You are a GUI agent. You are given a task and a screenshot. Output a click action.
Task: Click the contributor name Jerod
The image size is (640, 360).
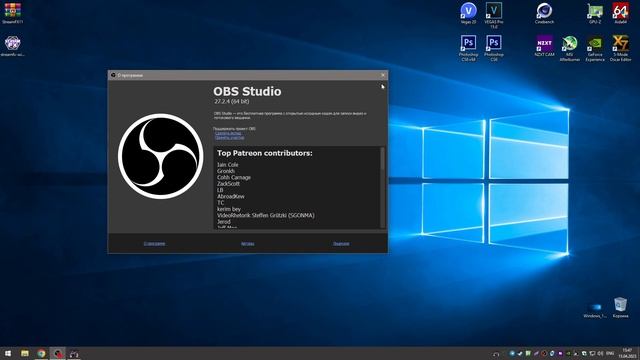click(x=224, y=222)
